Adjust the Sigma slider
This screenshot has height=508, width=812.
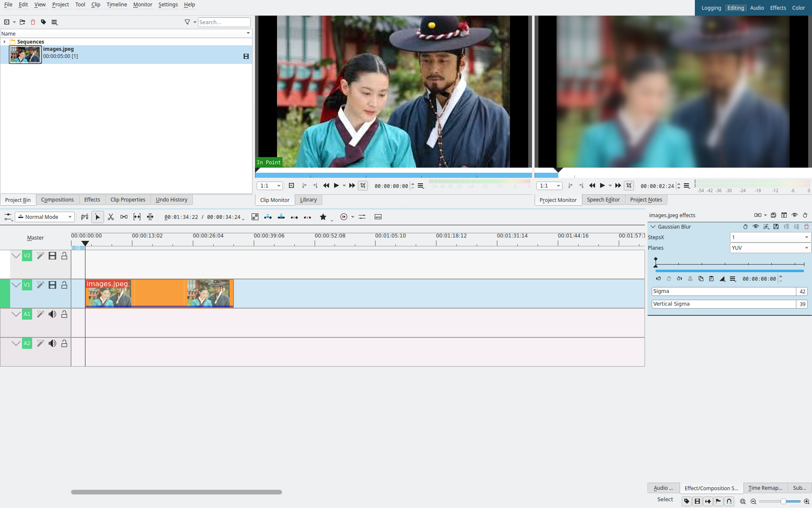[x=723, y=291]
